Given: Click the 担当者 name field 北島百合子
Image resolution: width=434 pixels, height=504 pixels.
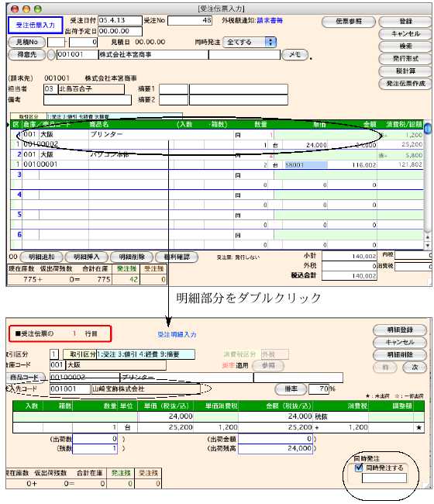Looking at the screenshot, I should [x=91, y=89].
